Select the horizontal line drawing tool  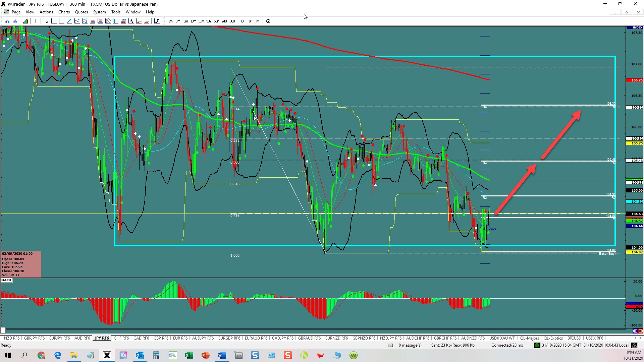tap(54, 21)
